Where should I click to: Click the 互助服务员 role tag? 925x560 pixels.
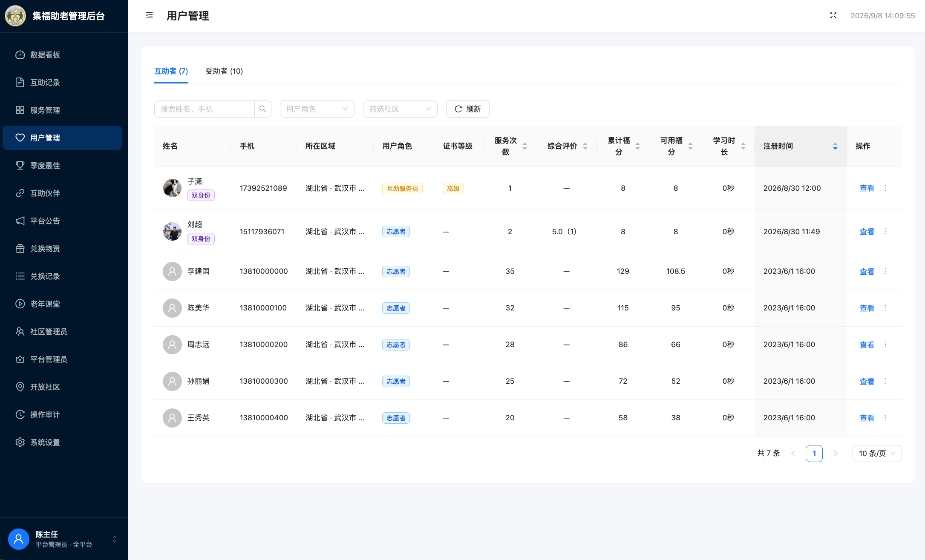[x=402, y=188]
